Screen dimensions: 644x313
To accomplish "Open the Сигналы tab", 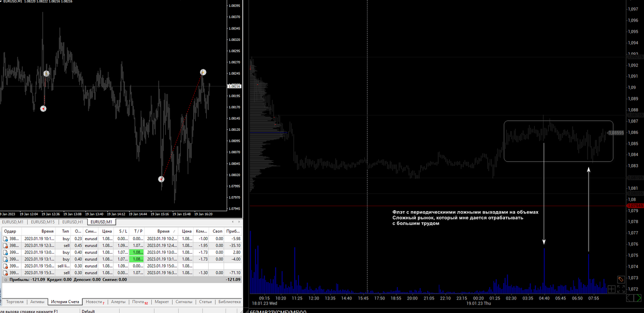I will click(x=184, y=302).
